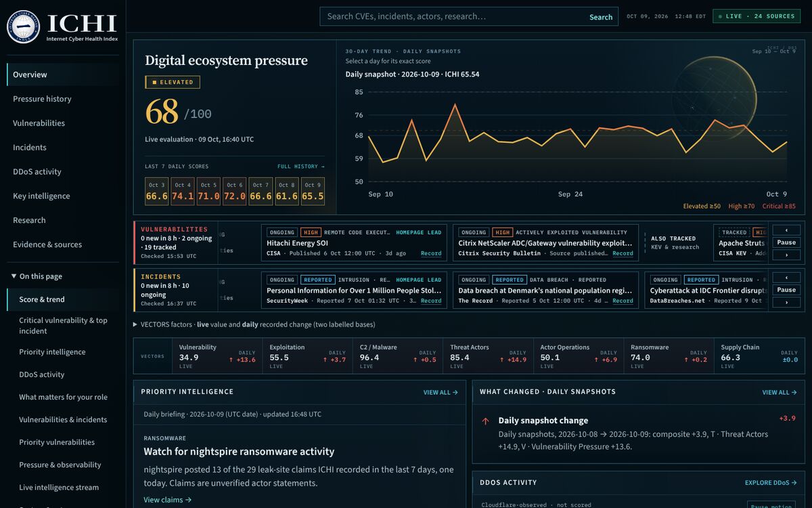This screenshot has height=508, width=812.
Task: Toggle Pause motion in DDoS activity
Action: coord(771,505)
